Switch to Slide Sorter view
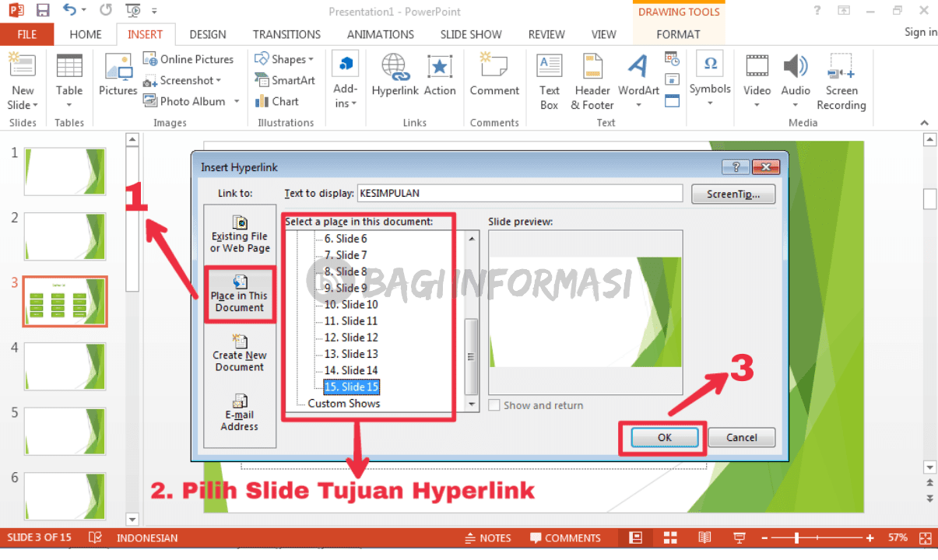Screen dimensions: 938x560 670,537
